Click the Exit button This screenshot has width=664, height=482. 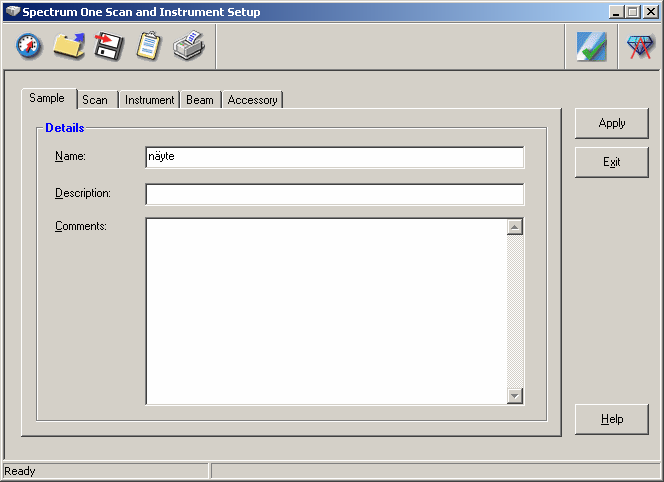point(611,162)
